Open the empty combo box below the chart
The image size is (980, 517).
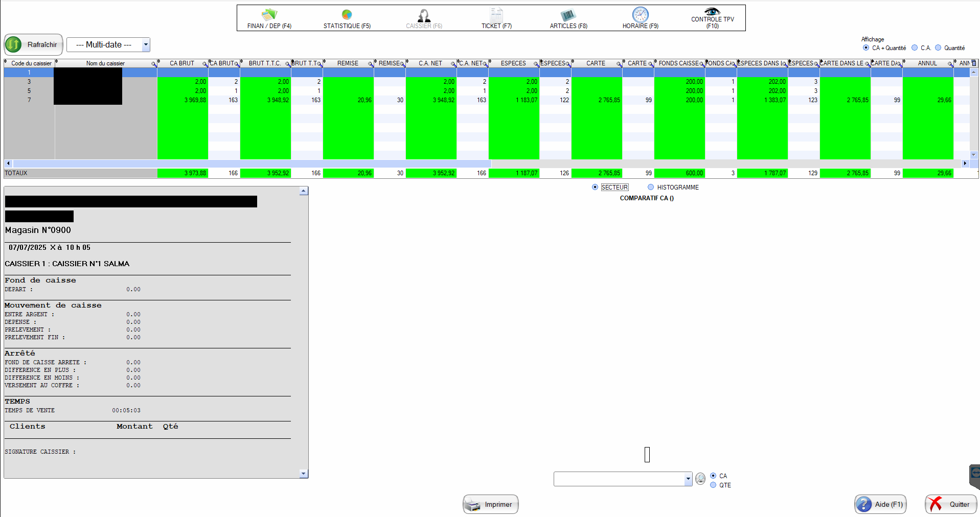tap(688, 479)
